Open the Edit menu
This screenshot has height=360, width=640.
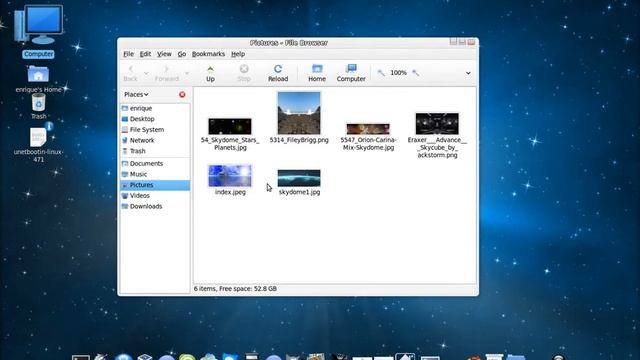pos(145,54)
